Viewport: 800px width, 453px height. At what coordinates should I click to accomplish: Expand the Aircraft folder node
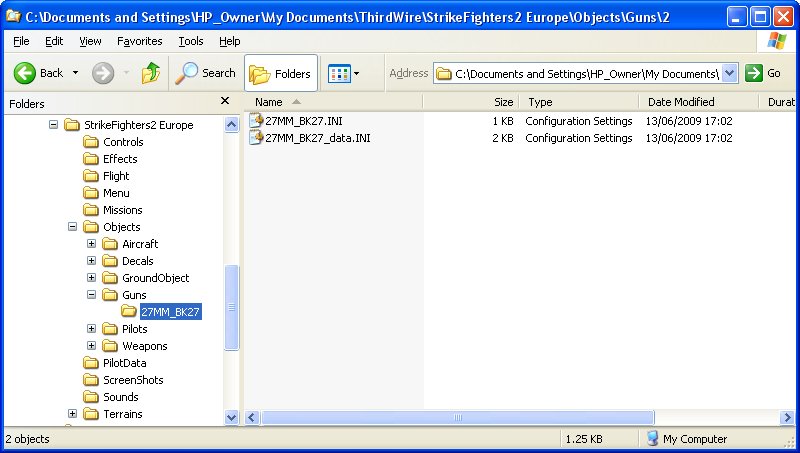click(x=91, y=243)
